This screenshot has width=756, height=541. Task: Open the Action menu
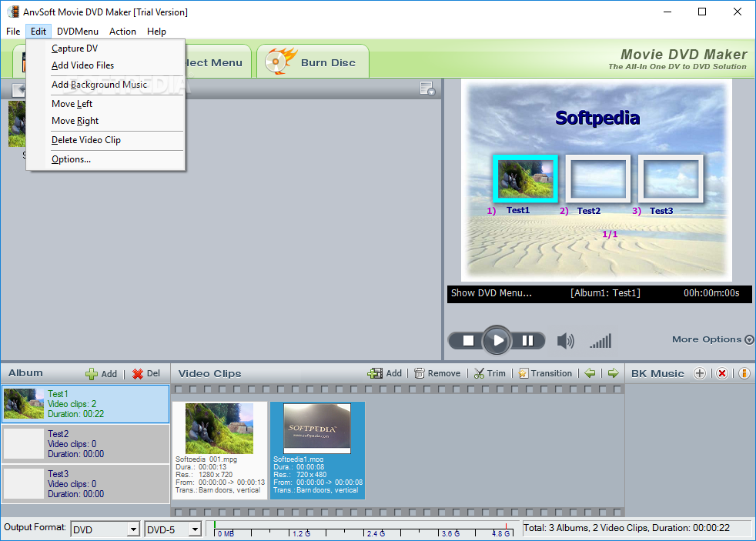tap(122, 32)
